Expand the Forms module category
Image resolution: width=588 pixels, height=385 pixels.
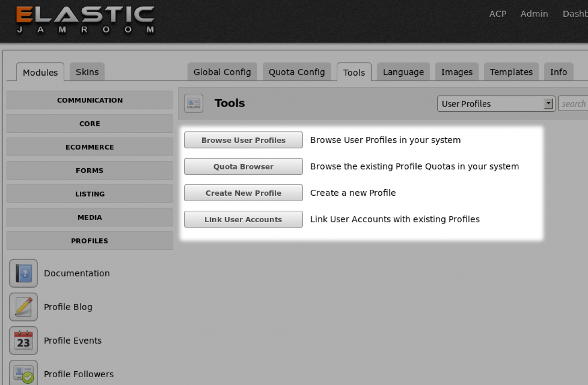(x=90, y=170)
